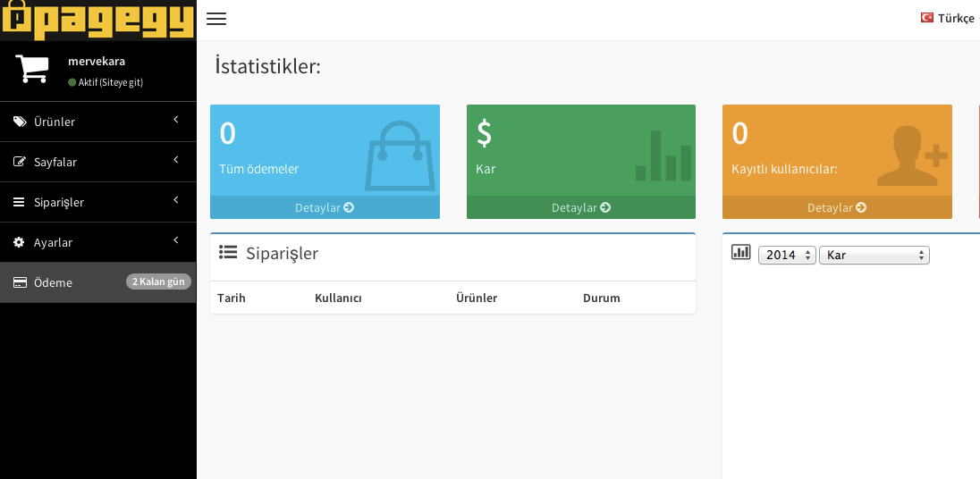
Task: Click the chart icon beside year selector
Action: pyautogui.click(x=740, y=252)
